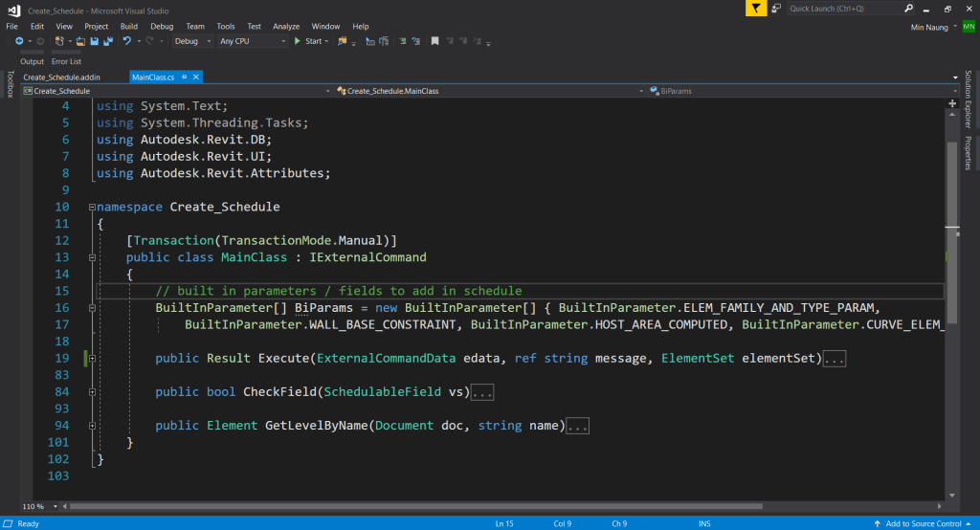Viewport: 980px width, 530px height.
Task: Click the Open File folder icon
Action: (x=80, y=41)
